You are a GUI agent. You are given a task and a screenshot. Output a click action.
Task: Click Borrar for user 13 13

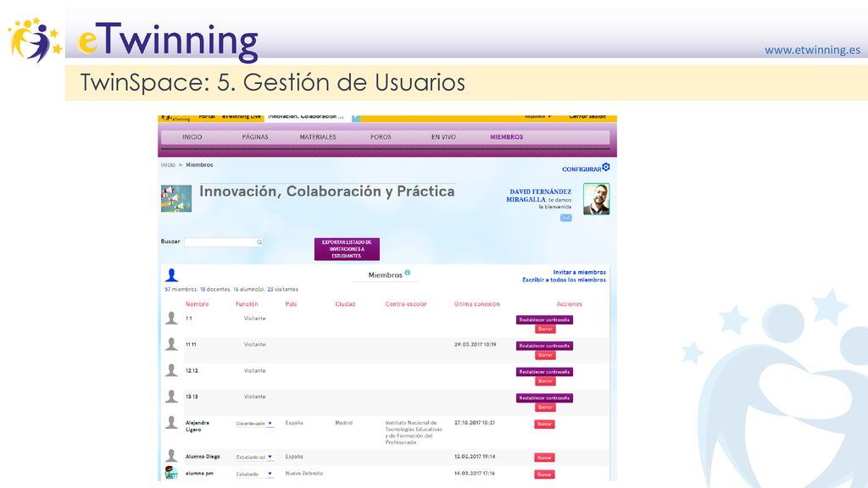click(545, 408)
